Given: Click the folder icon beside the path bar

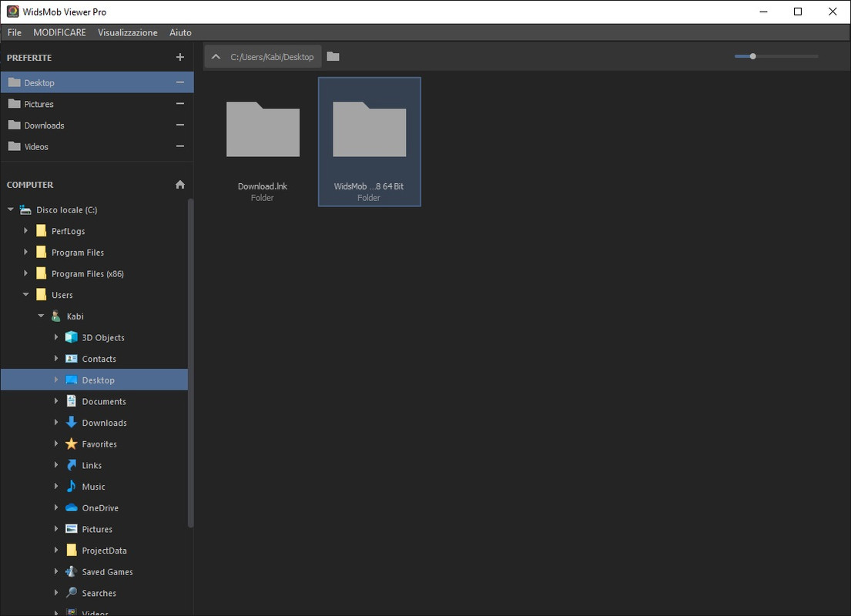Looking at the screenshot, I should 333,56.
